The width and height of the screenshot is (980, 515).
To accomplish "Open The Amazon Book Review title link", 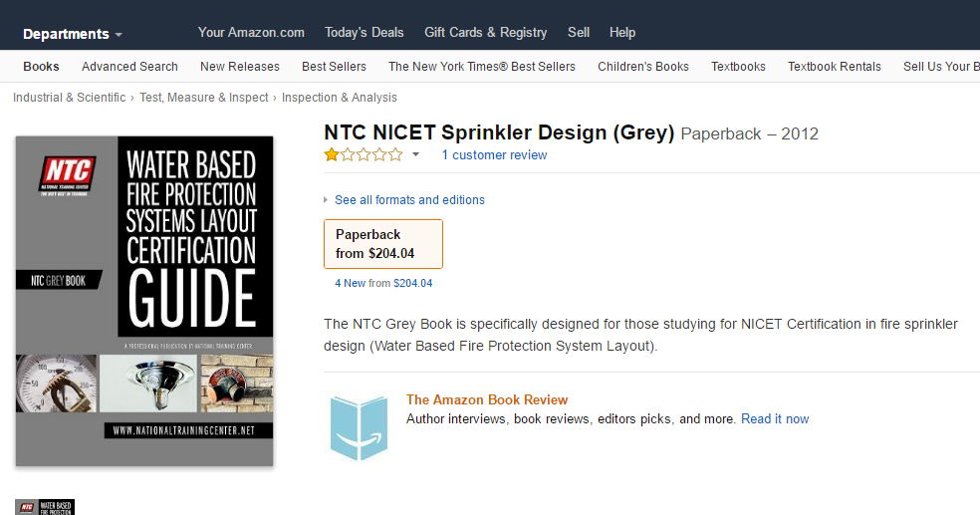I will click(x=487, y=399).
